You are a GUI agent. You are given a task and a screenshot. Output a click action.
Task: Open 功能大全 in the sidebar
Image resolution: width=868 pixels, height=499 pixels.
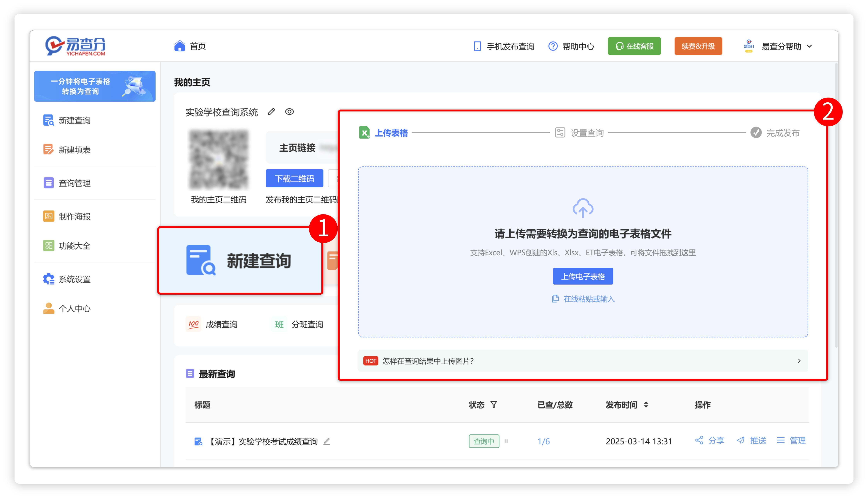pos(67,246)
